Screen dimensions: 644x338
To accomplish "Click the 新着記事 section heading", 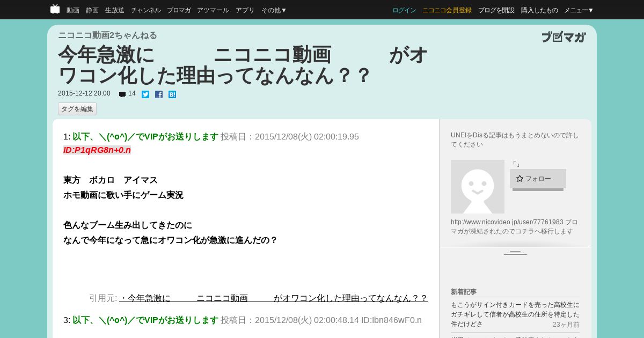I will (x=464, y=292).
